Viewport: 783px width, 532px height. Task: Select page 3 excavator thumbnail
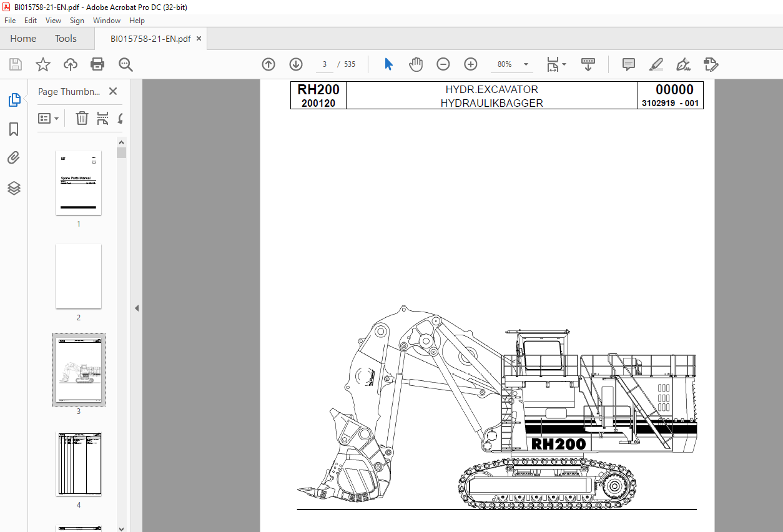coord(79,370)
